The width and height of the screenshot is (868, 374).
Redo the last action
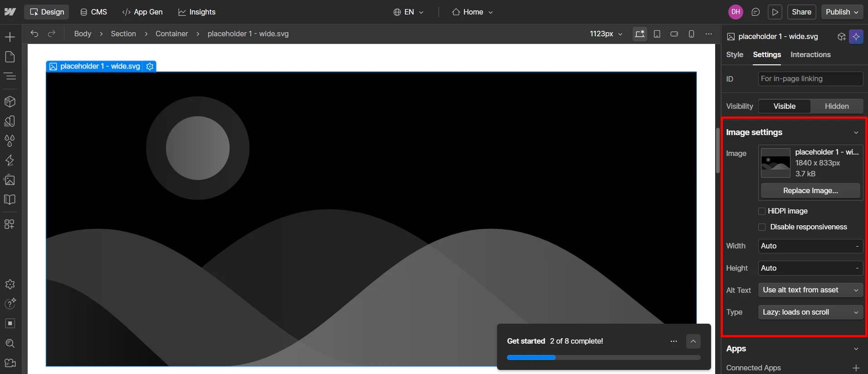point(52,34)
